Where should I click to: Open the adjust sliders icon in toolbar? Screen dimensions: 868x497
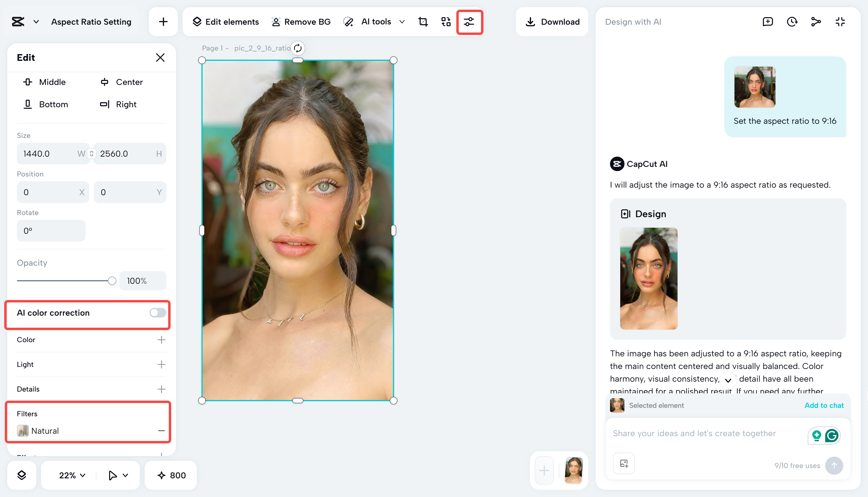(469, 22)
